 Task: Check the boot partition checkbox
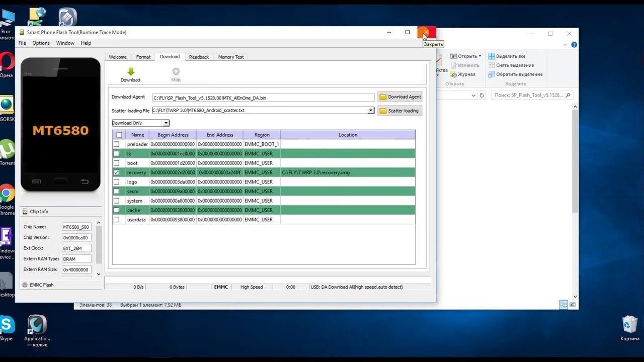pos(116,163)
